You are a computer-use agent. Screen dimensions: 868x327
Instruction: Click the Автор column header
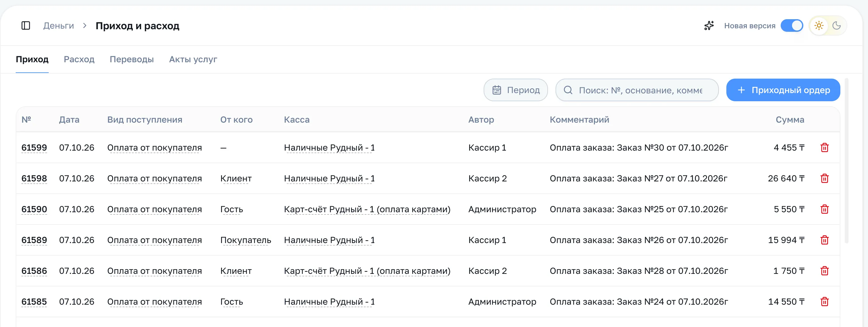tap(481, 119)
